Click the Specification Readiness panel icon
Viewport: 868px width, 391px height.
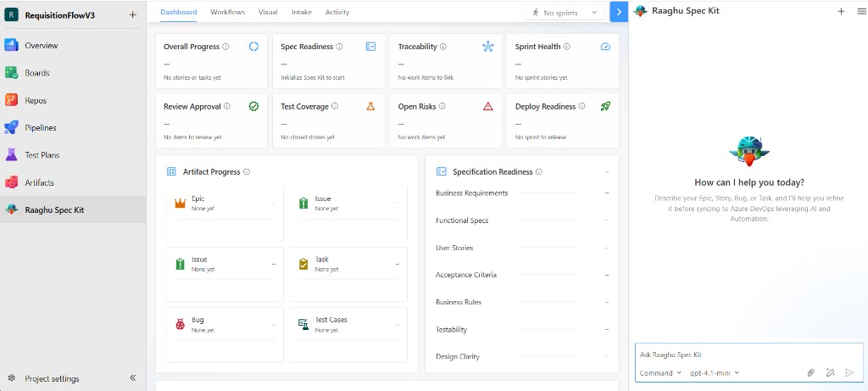click(x=441, y=171)
